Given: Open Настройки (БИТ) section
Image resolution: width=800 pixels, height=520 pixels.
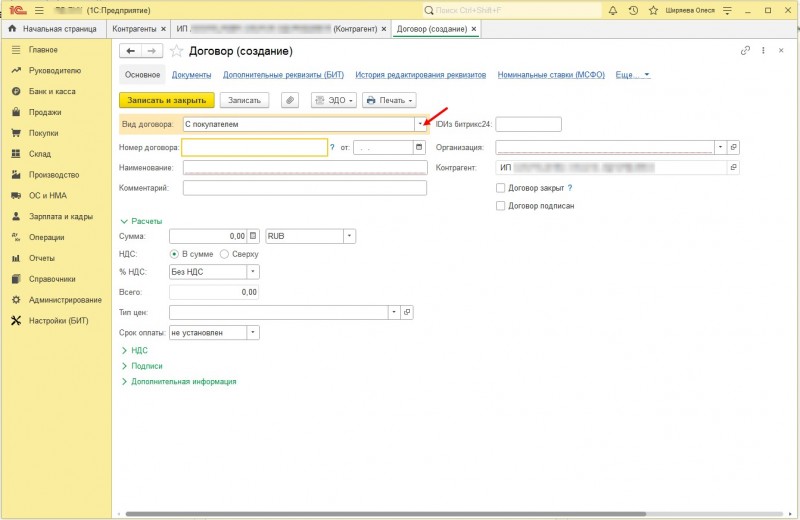Looking at the screenshot, I should click(x=56, y=320).
